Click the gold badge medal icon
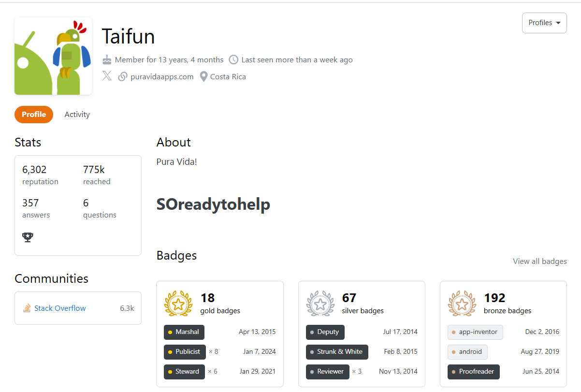Screen dimensions: 581x392 pos(178,304)
